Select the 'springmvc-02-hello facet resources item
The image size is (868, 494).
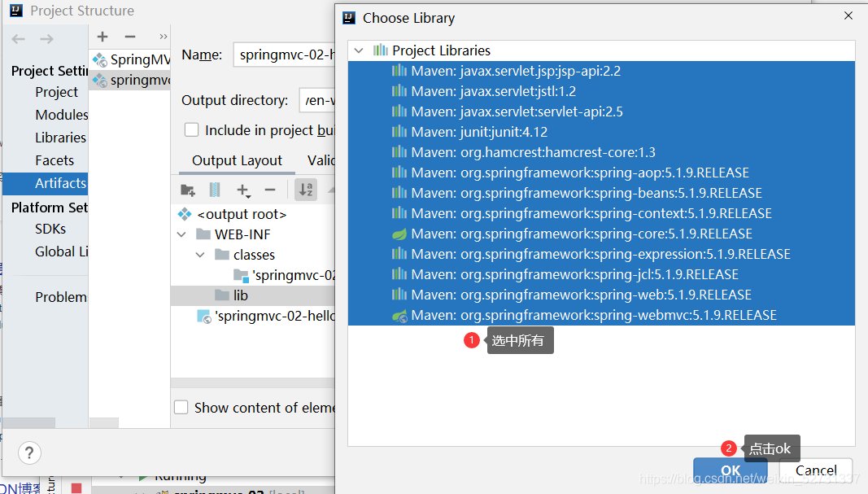[266, 317]
